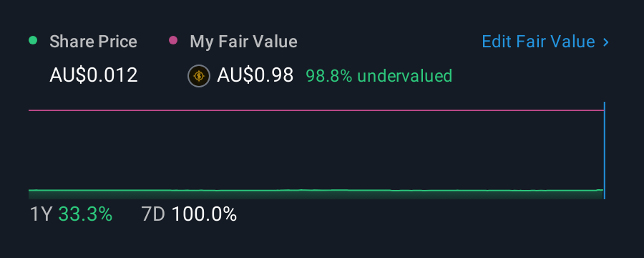Click the left start of the fair value line
The width and height of the screenshot is (644, 258).
click(x=30, y=110)
